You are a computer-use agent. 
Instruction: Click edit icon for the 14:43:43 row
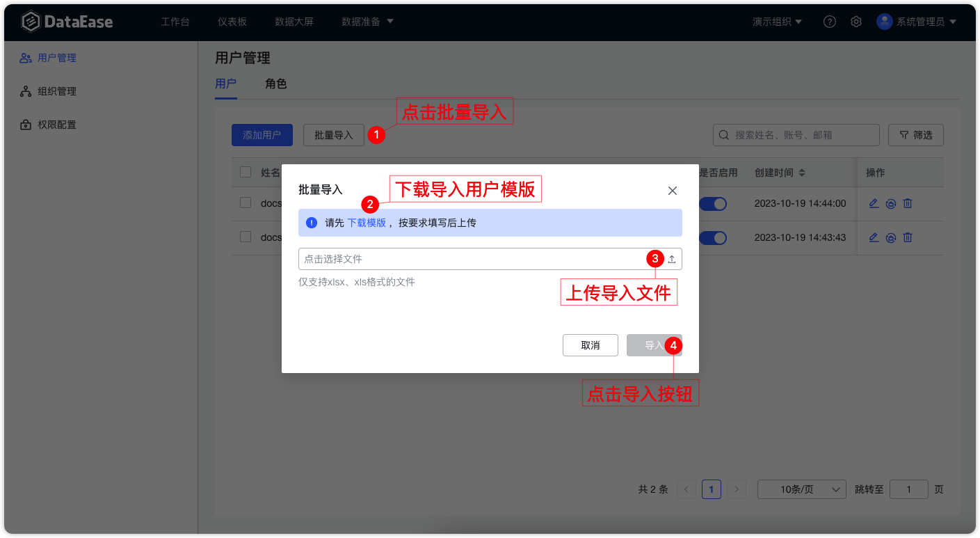click(x=874, y=237)
